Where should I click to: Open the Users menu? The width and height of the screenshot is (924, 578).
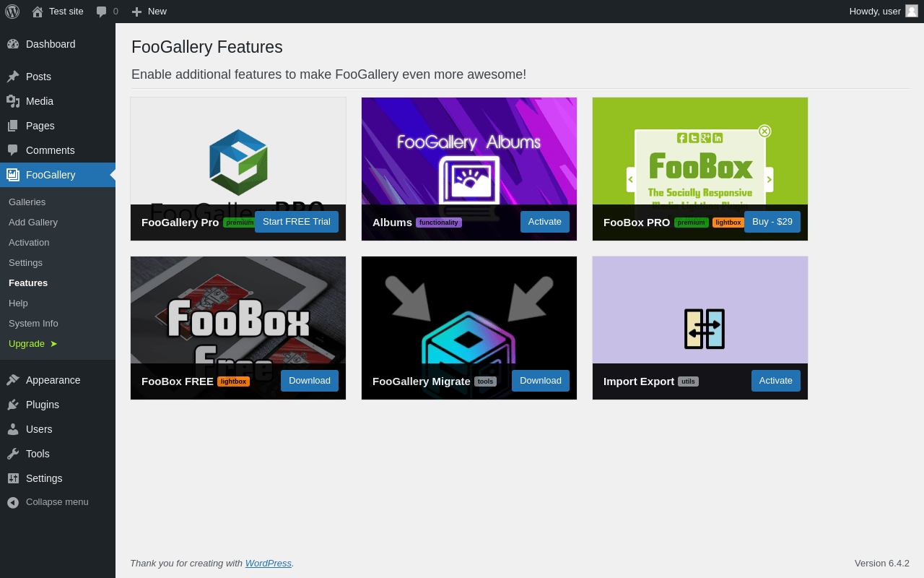point(58,429)
